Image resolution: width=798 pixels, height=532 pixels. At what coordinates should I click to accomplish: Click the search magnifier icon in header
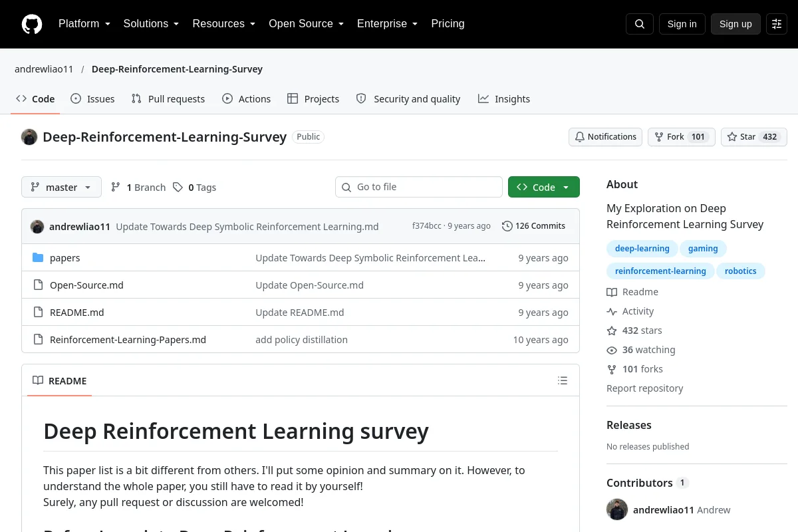click(640, 24)
